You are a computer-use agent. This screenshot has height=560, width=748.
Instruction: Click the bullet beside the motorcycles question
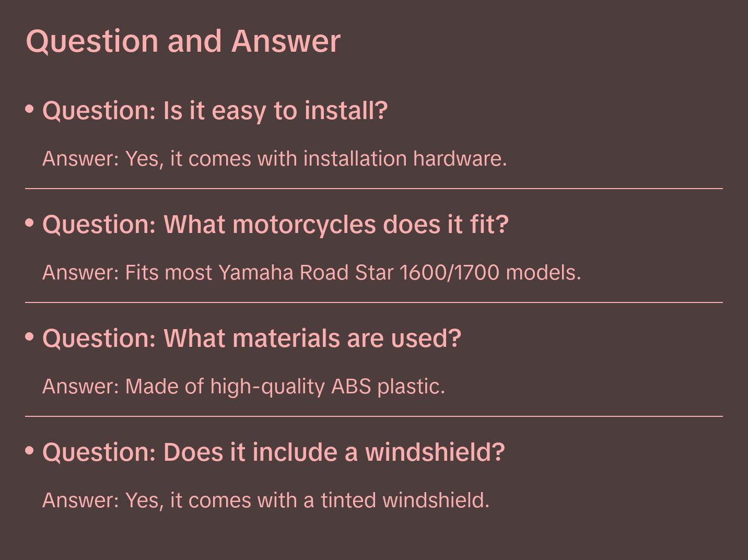point(30,223)
